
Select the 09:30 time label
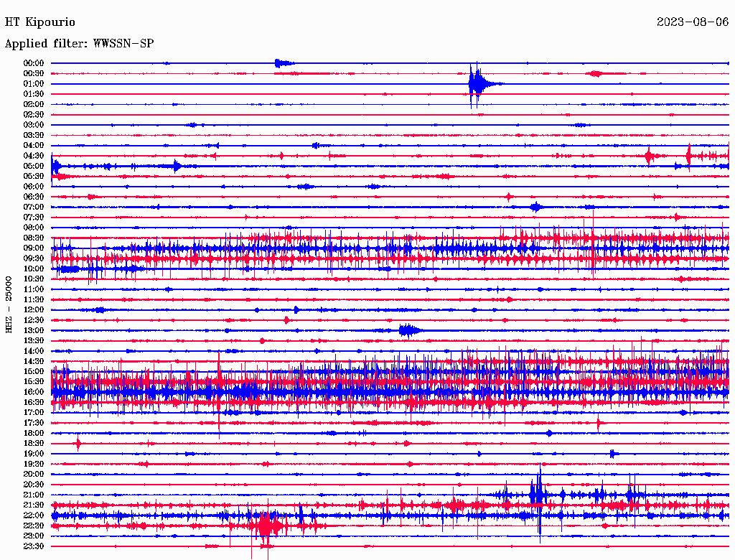(x=34, y=259)
